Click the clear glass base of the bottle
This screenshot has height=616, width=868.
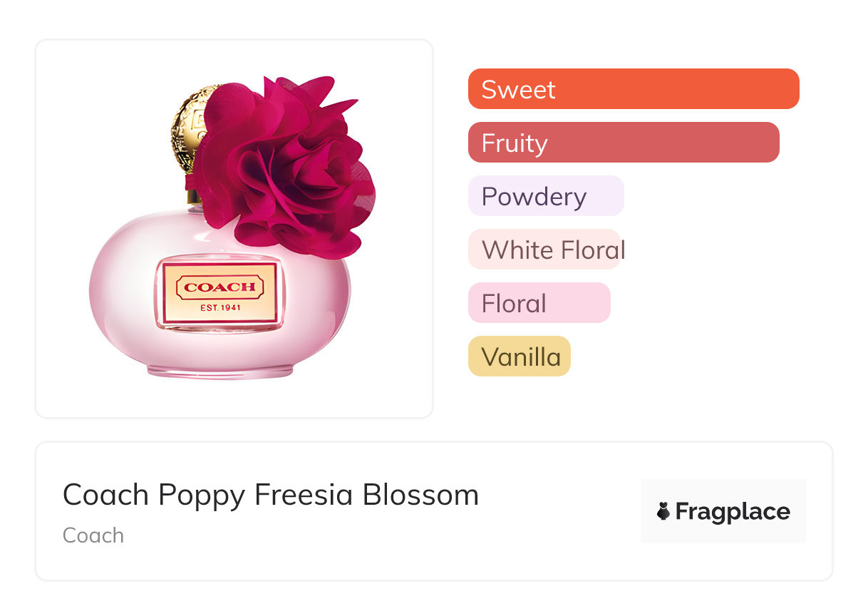pos(219,371)
